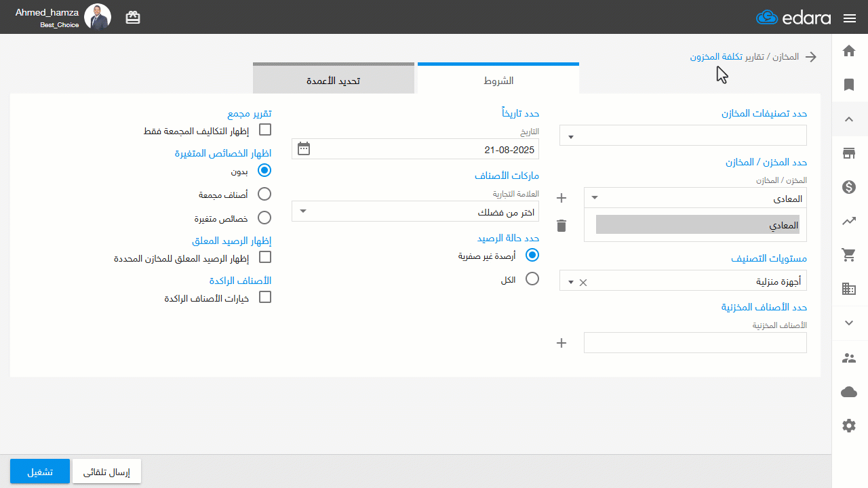
Task: Select بدون radio option
Action: (x=265, y=171)
